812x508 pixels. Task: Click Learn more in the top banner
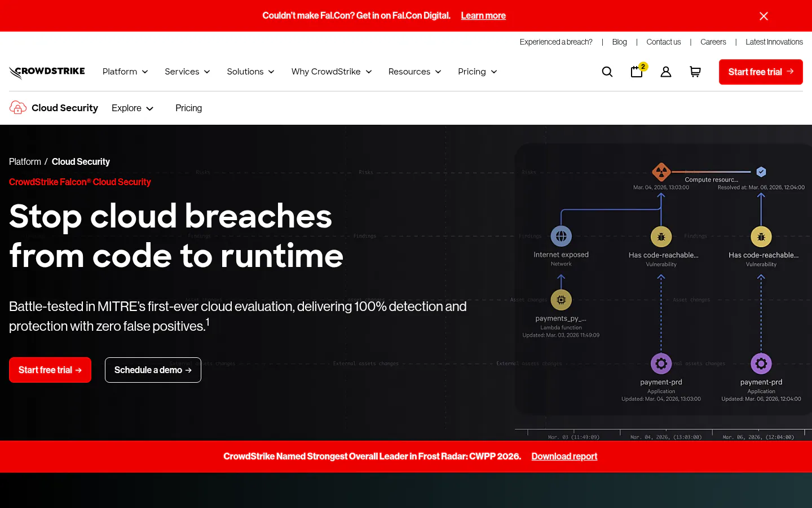pos(483,16)
